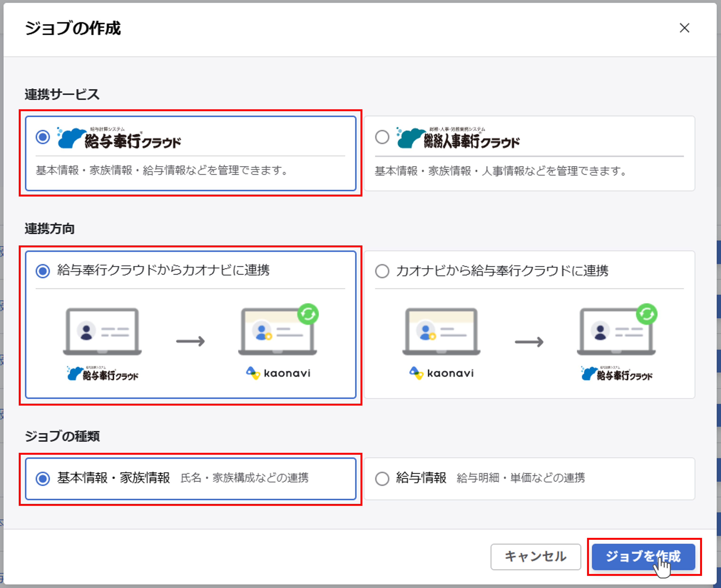
Task: Select the 総務人事奉行クラウド service radio button
Action: click(x=382, y=137)
